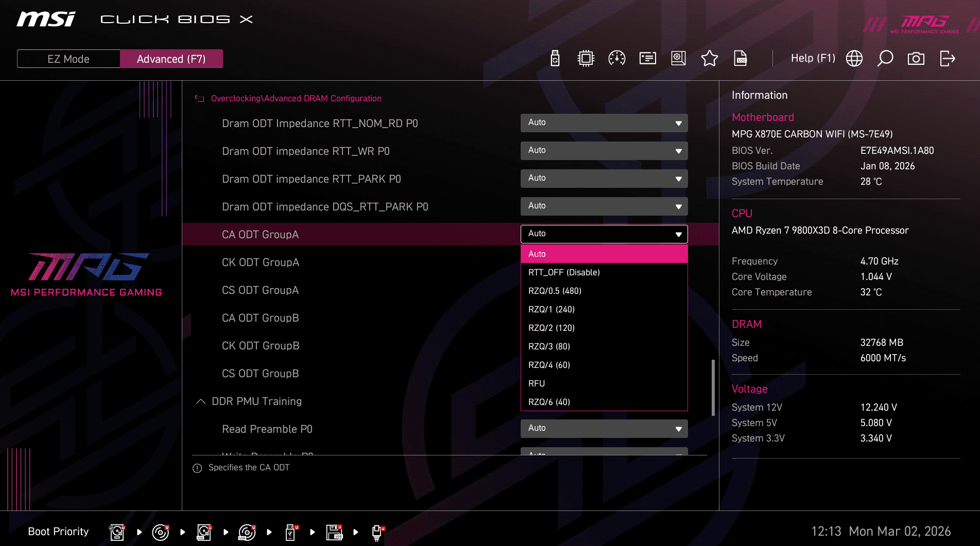Open the speedometer performance gauge icon

tap(617, 59)
